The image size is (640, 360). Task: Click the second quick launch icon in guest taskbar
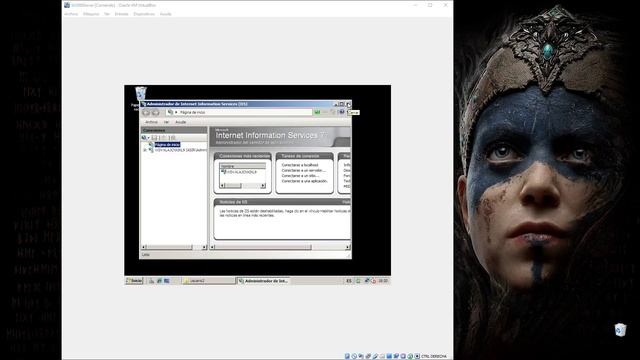pos(159,281)
